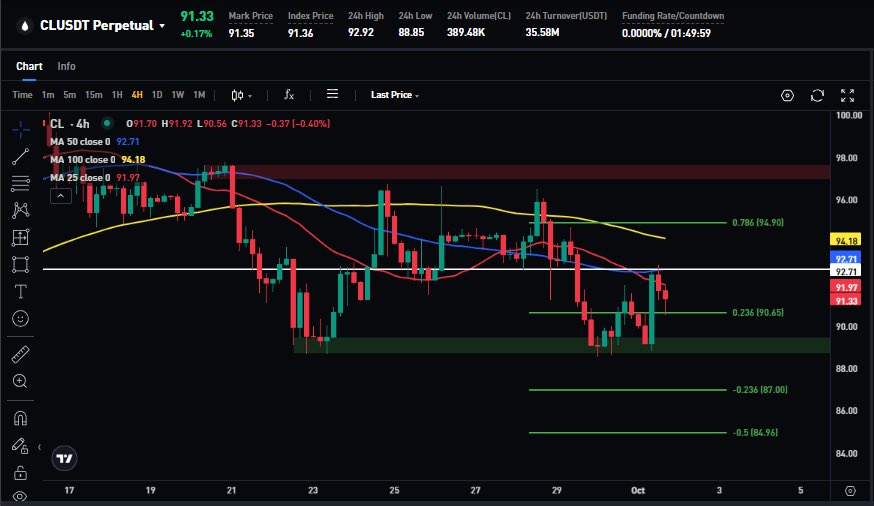Switch to the Chart tab
This screenshot has width=874, height=506.
(x=29, y=66)
